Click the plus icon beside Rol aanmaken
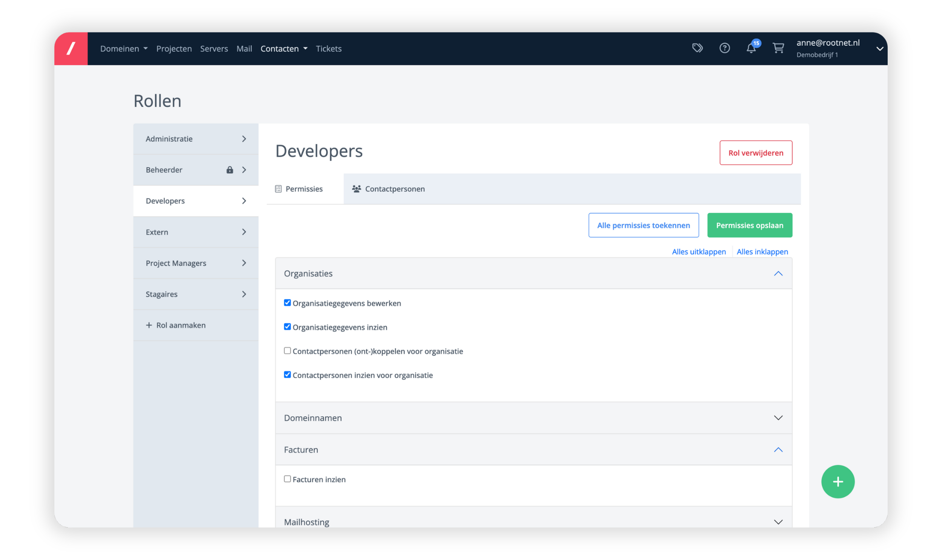942x560 pixels. tap(149, 325)
